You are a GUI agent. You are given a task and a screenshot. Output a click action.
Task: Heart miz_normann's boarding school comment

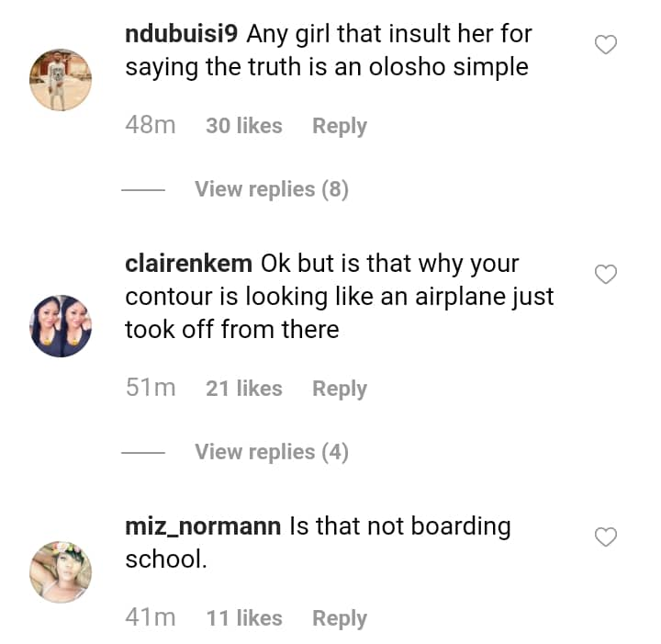pos(606,537)
